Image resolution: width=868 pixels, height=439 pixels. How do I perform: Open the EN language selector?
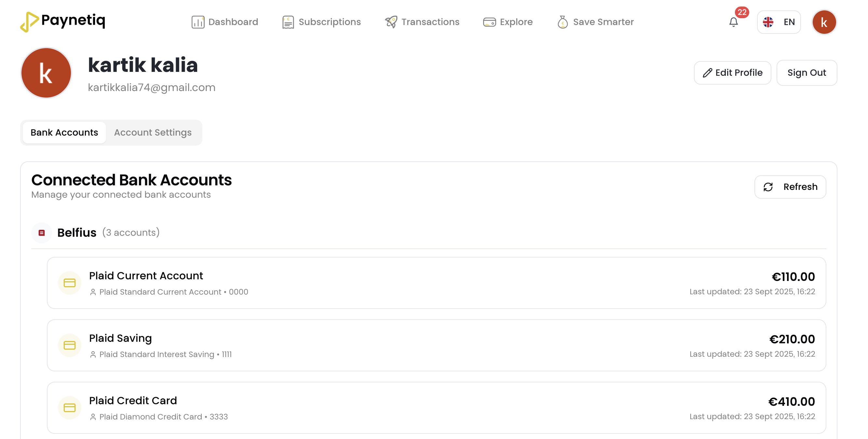tap(779, 22)
